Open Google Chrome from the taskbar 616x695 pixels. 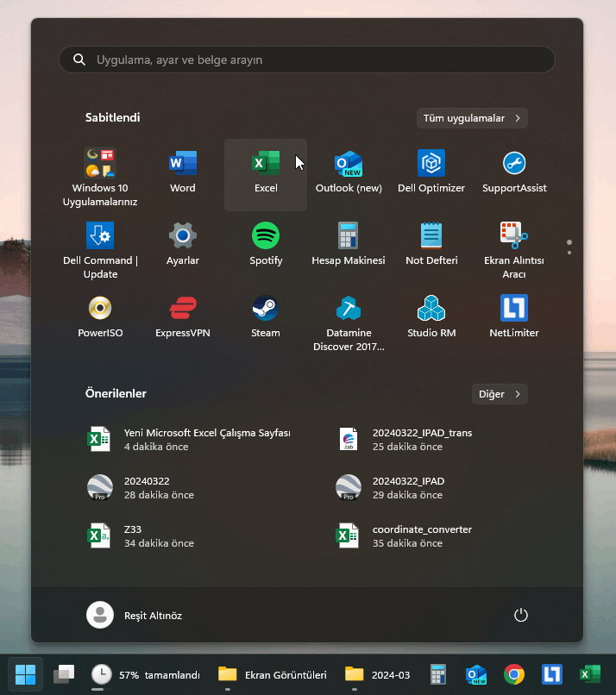(x=514, y=674)
